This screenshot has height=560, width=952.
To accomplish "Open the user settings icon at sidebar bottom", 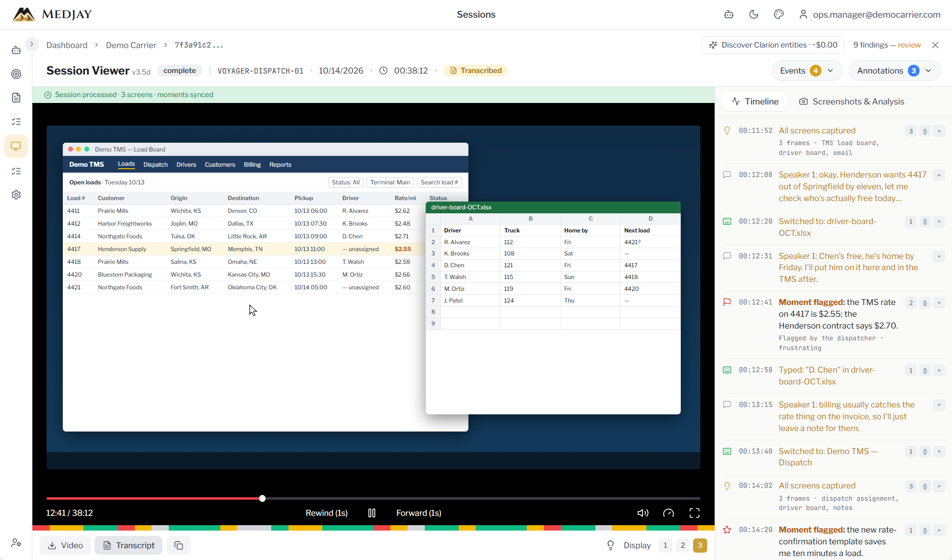I will [16, 543].
